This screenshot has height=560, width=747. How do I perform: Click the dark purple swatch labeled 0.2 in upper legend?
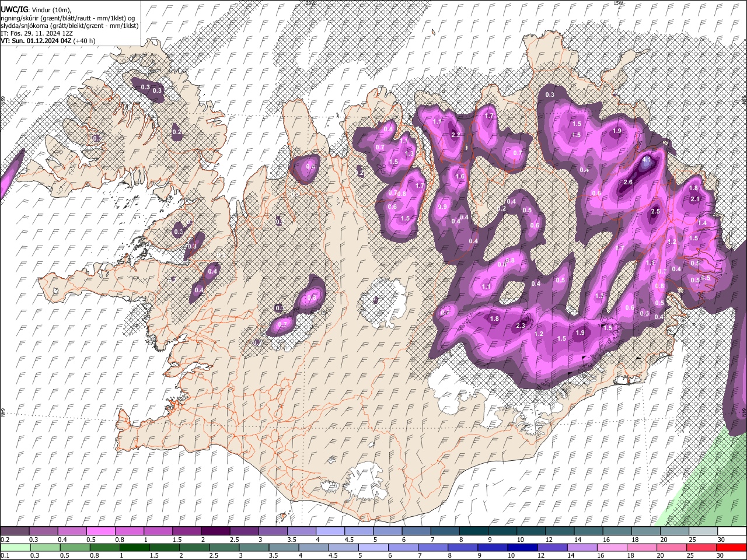(15, 531)
